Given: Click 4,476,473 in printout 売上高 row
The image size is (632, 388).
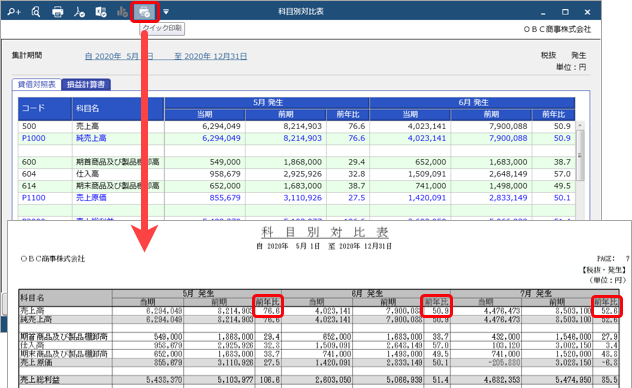Looking at the screenshot, I should (501, 311).
